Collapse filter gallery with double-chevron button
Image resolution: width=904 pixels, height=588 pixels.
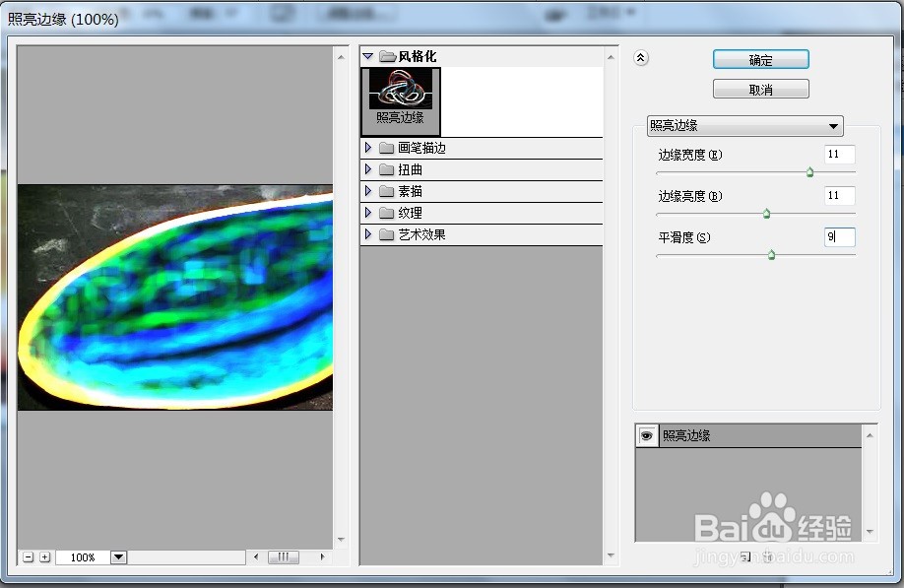click(x=640, y=58)
